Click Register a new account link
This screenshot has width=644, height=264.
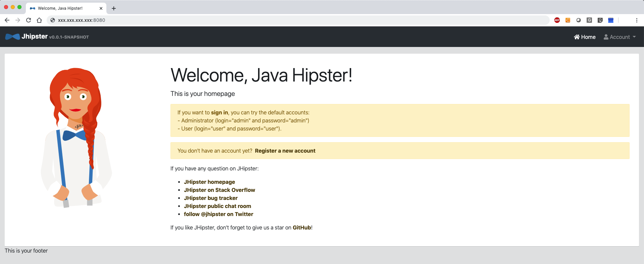(x=285, y=151)
